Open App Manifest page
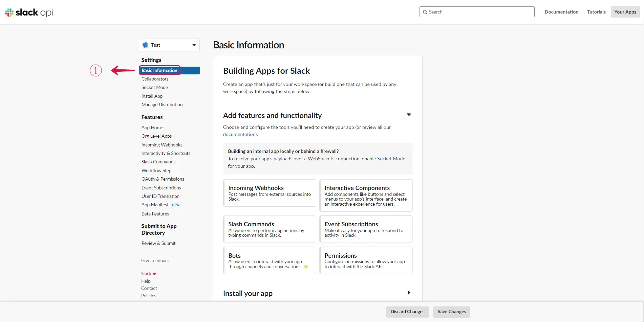 (x=155, y=205)
